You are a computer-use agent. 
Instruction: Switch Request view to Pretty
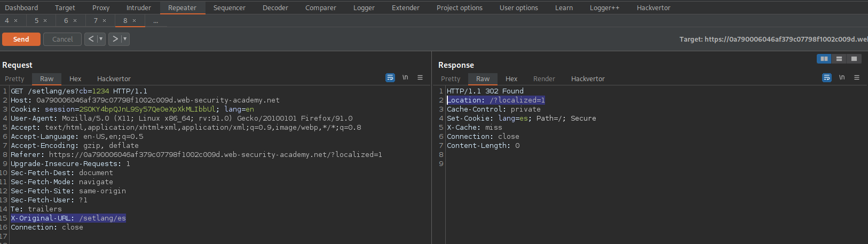coord(14,78)
